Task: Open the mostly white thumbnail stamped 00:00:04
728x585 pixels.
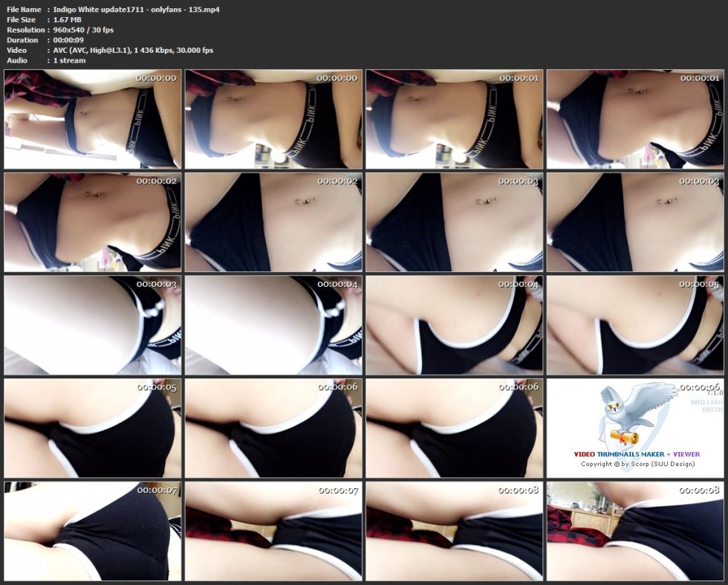Action: [x=273, y=325]
